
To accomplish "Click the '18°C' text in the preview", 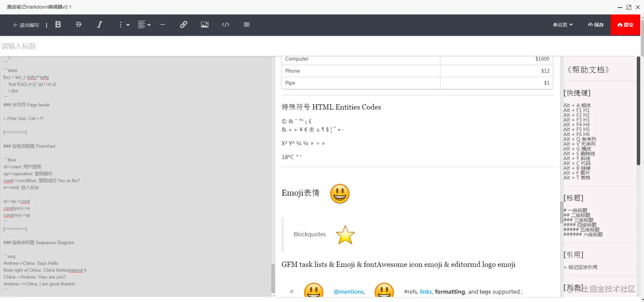I will (x=288, y=157).
